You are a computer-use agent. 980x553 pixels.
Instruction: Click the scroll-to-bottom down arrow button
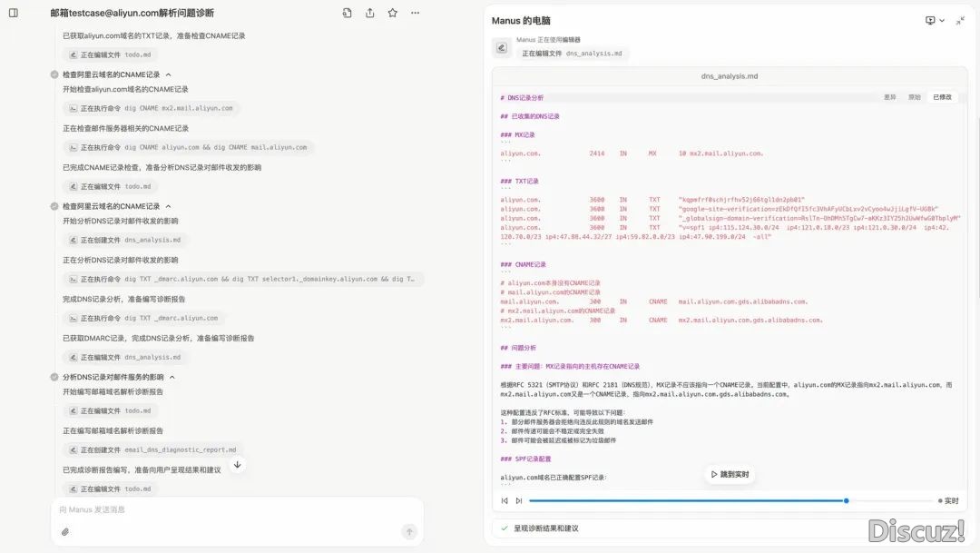coord(238,465)
